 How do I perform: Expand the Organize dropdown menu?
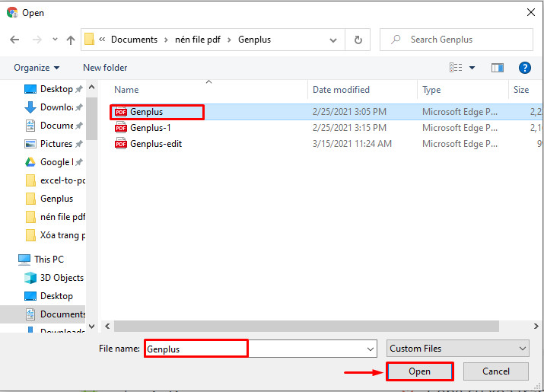(37, 68)
